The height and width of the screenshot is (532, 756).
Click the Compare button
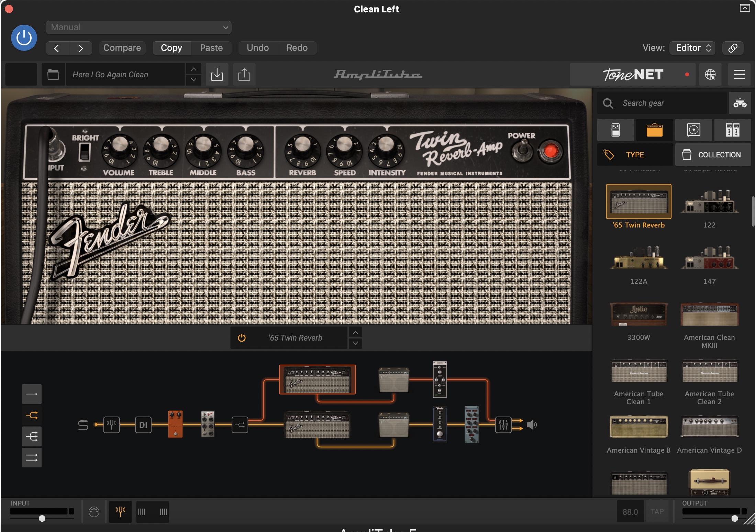122,48
